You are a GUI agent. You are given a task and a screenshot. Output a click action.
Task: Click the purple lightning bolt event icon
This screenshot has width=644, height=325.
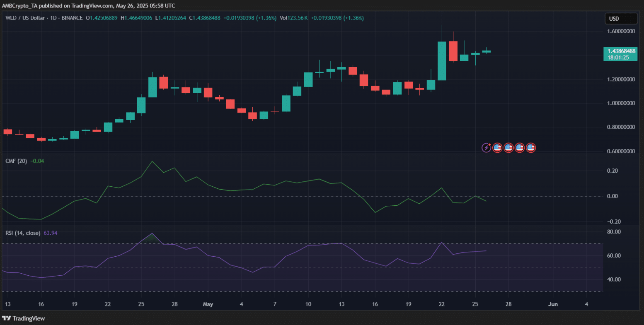pyautogui.click(x=486, y=147)
